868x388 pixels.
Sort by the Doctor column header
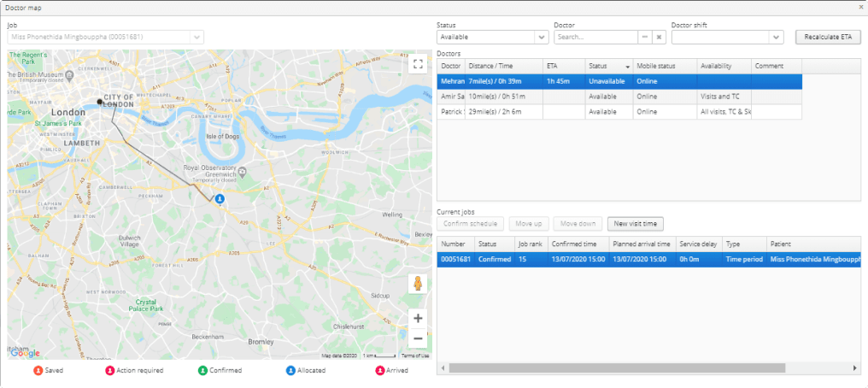(450, 66)
